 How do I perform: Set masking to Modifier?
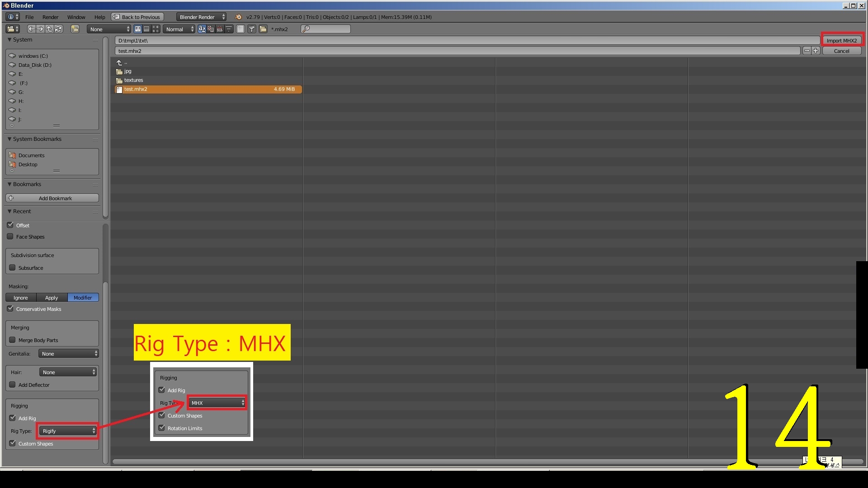pyautogui.click(x=83, y=298)
